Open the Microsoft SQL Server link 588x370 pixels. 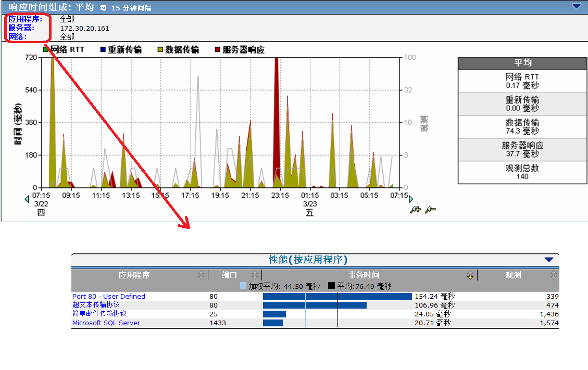(106, 323)
